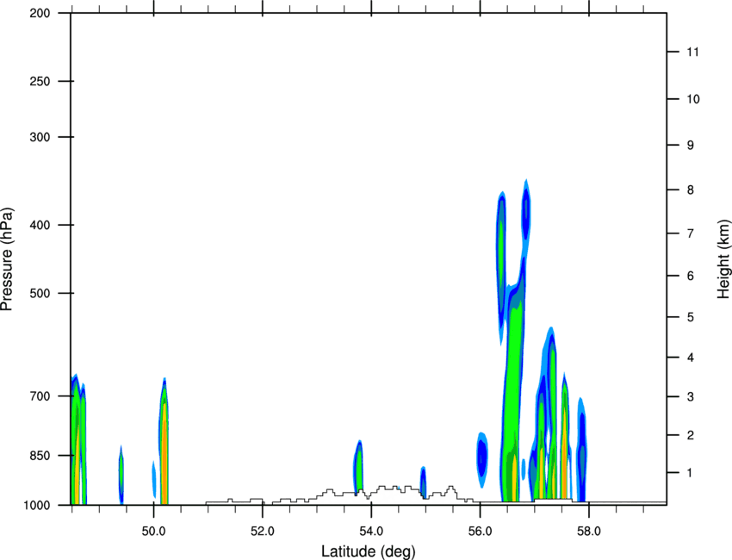
Task: Select the 200 pressure tick label
Action: pos(40,13)
